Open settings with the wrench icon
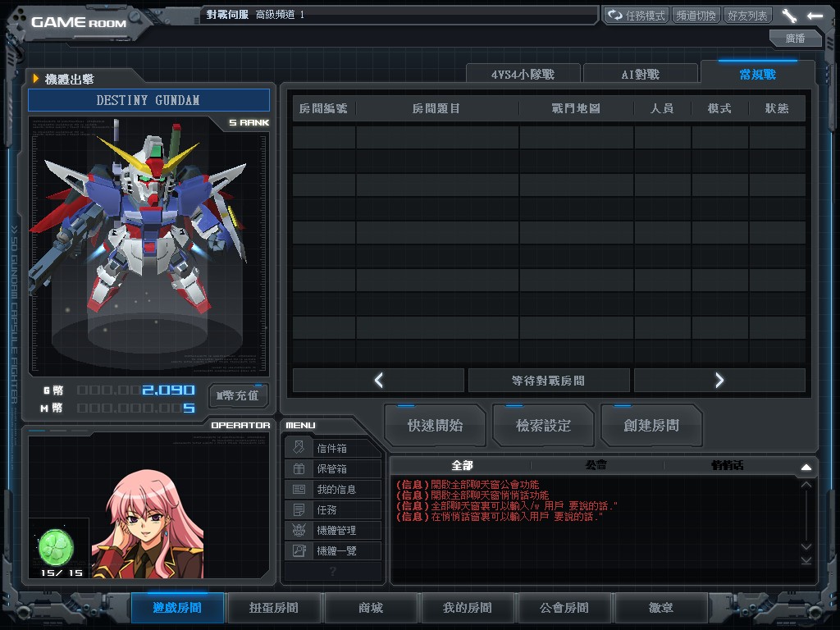Image resolution: width=840 pixels, height=630 pixels. coord(789,16)
